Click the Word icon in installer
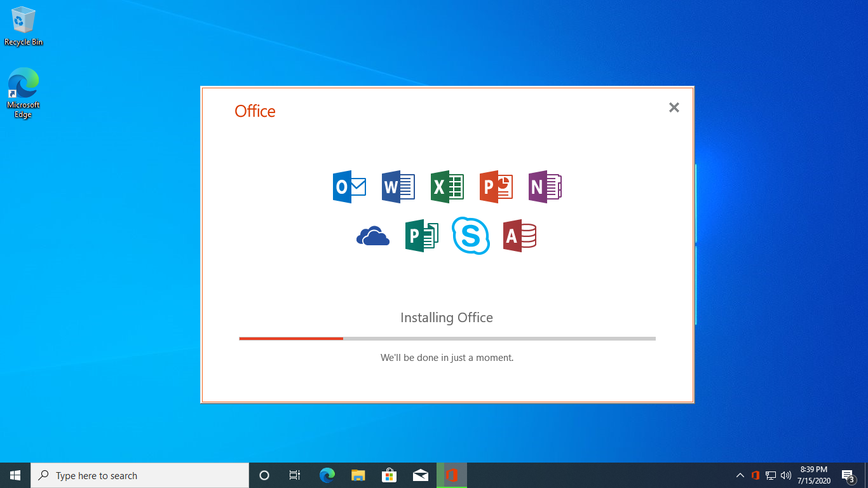 pyautogui.click(x=398, y=187)
